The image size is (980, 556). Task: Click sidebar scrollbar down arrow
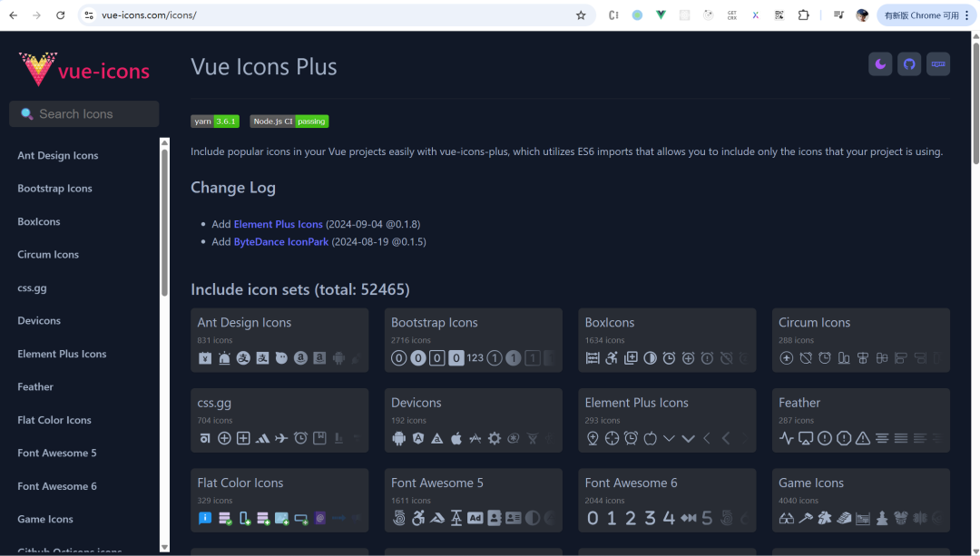pyautogui.click(x=164, y=547)
